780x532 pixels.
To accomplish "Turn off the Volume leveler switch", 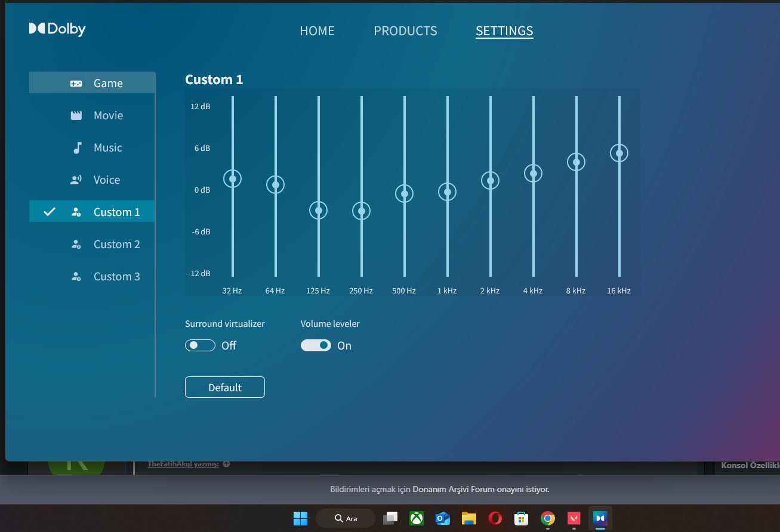I will coord(316,345).
